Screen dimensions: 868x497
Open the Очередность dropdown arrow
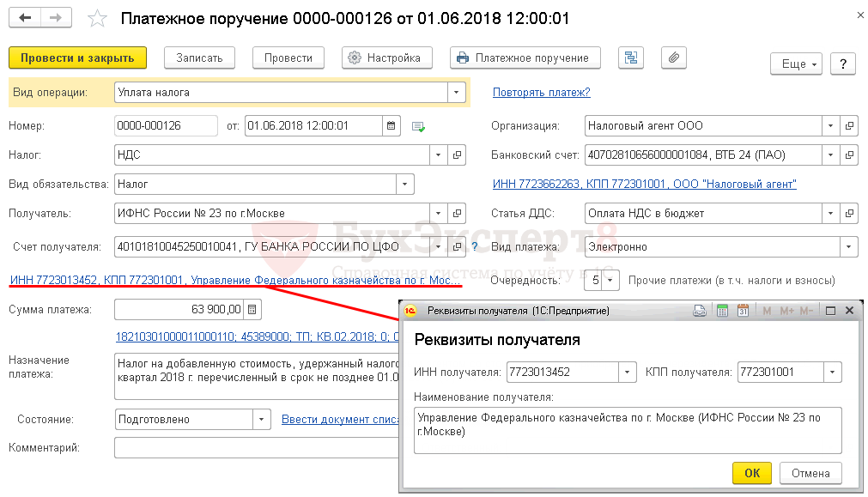click(609, 280)
